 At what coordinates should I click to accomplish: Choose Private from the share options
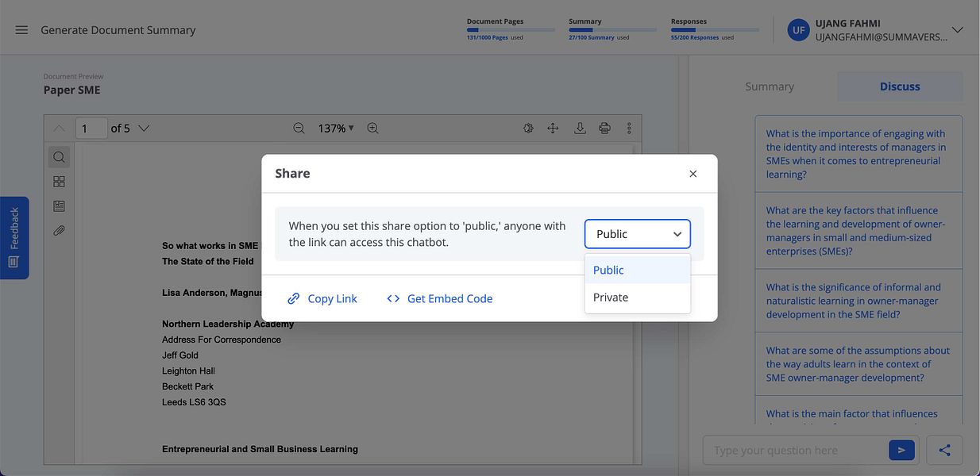638,297
